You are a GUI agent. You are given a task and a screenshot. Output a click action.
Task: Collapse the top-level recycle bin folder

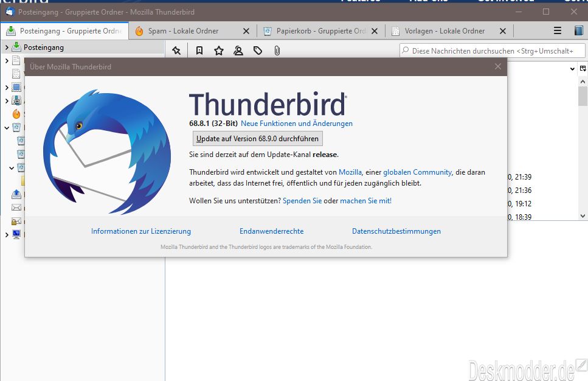[6, 128]
